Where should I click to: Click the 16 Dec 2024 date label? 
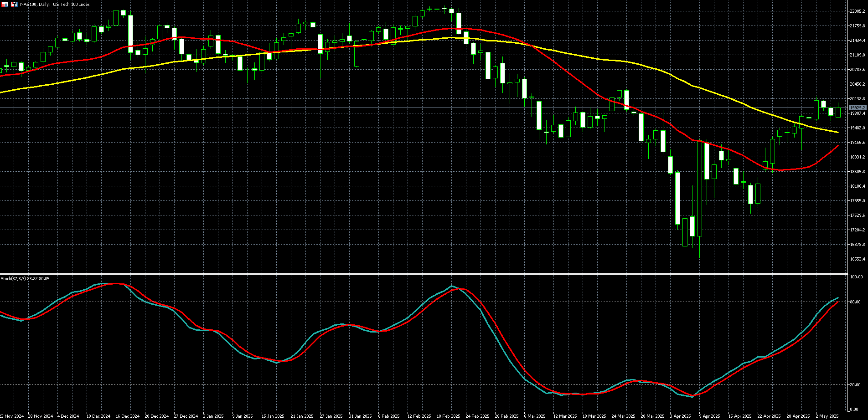point(128,416)
